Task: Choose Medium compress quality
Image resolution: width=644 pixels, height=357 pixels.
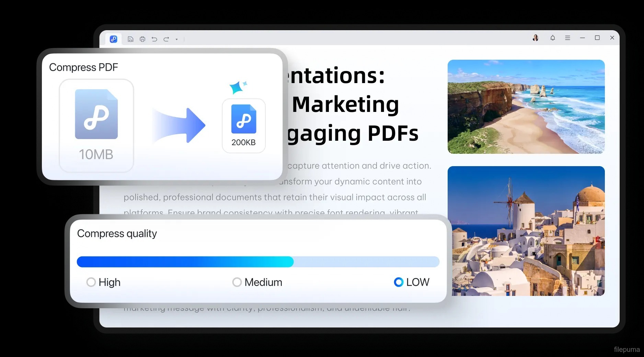Action: [237, 282]
